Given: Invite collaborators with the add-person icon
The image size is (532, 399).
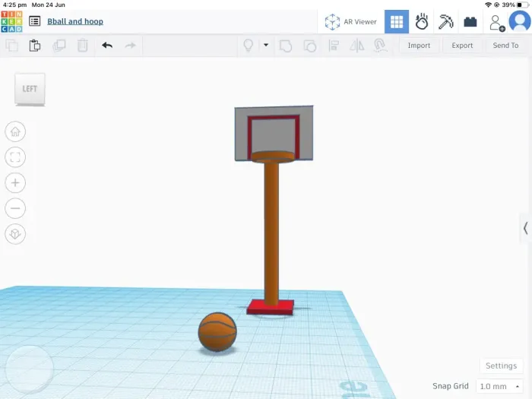Looking at the screenshot, I should point(497,23).
